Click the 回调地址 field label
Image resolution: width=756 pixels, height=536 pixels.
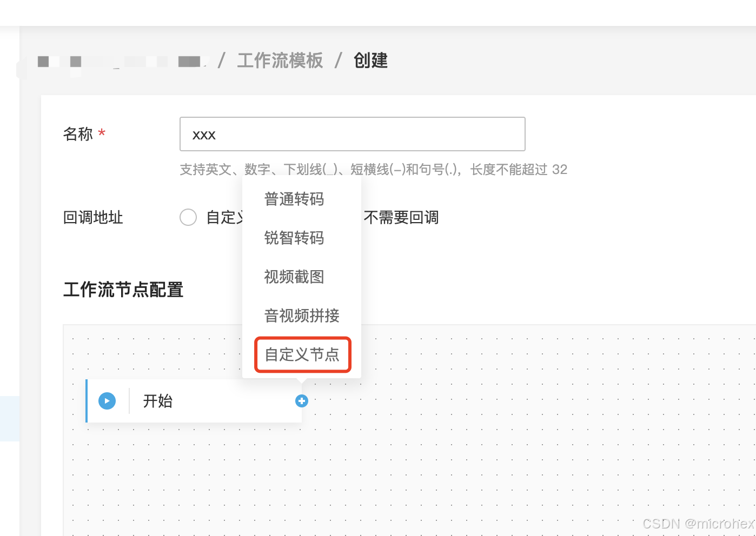click(x=93, y=217)
